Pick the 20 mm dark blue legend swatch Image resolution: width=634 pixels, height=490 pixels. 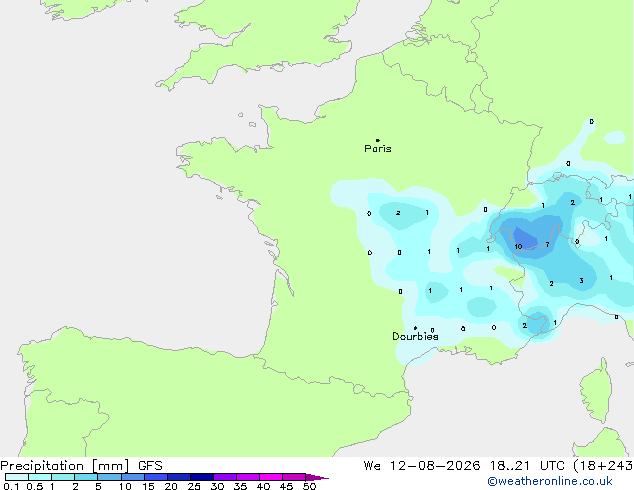tap(179, 477)
